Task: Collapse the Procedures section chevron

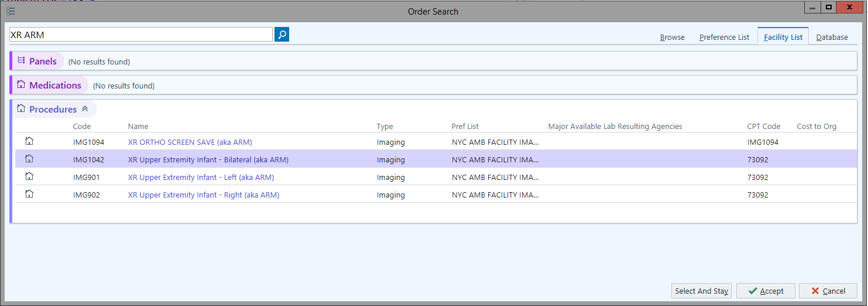Action: (85, 109)
